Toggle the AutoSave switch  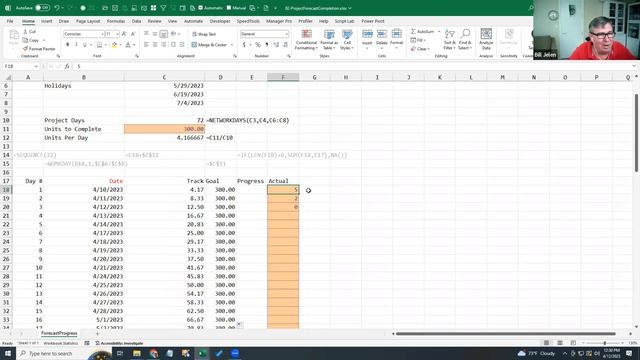[42, 8]
